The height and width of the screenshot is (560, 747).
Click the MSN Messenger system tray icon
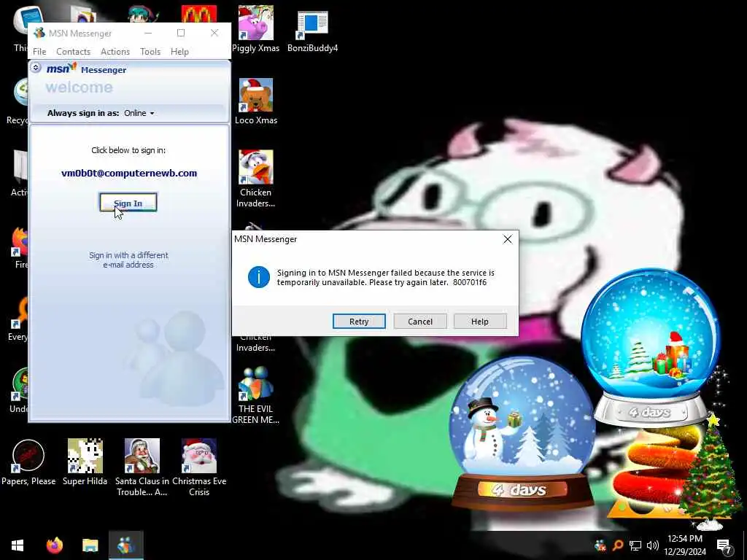(600, 545)
